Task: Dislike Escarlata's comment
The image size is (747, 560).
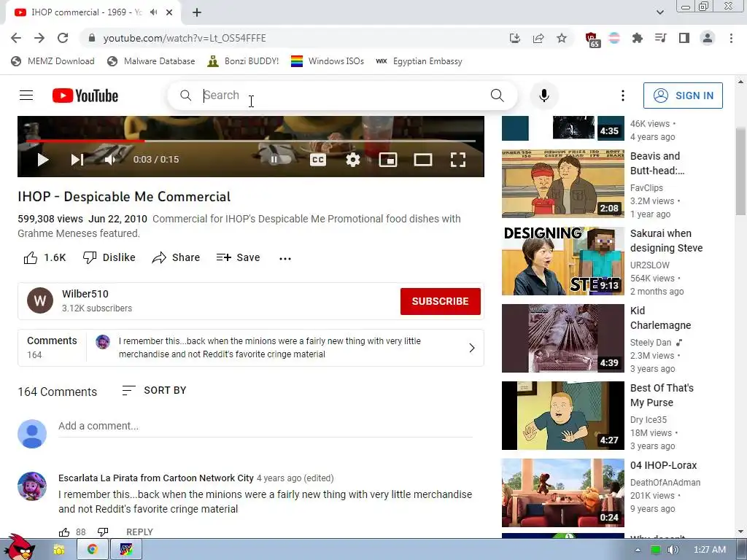Action: [x=103, y=532]
